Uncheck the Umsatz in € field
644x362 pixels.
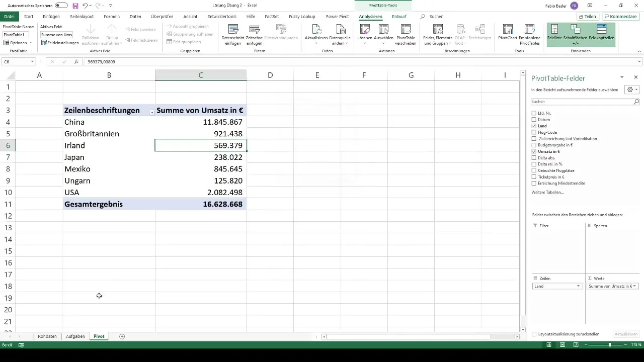pos(534,151)
